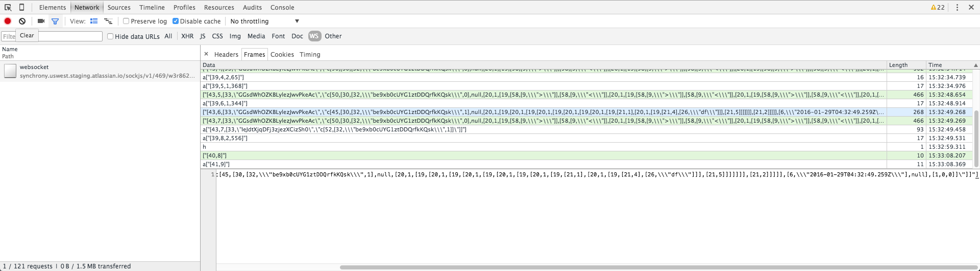Viewport: 980px width, 271px height.
Task: Open the DevTools three-dot menu
Action: tap(957, 7)
